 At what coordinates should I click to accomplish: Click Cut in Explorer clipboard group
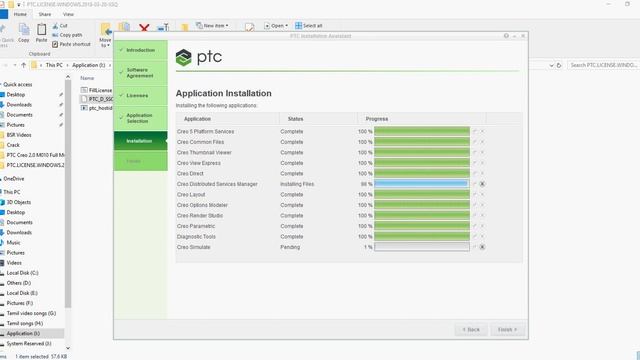tap(60, 26)
